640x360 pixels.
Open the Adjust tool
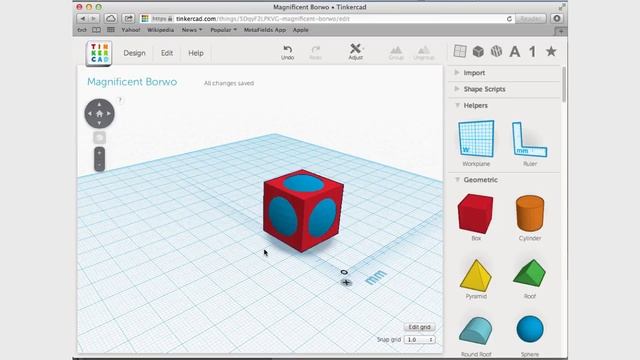(356, 52)
